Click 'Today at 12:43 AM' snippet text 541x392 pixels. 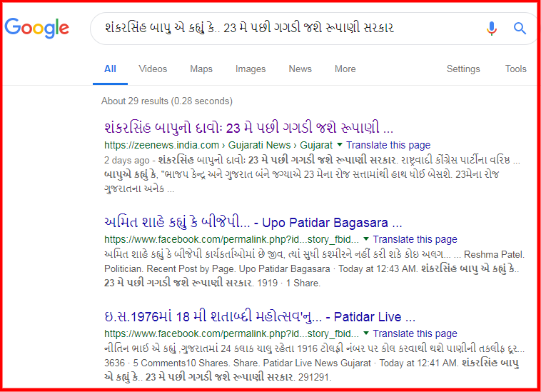coord(378,268)
